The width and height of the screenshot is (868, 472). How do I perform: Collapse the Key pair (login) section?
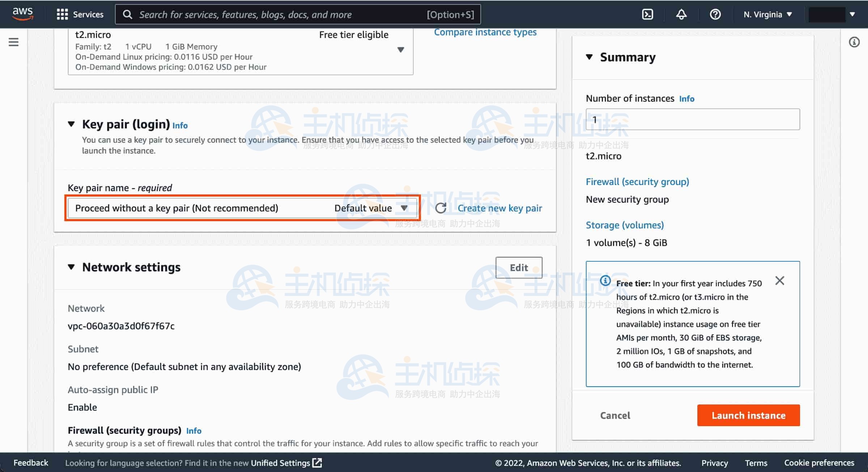tap(71, 124)
